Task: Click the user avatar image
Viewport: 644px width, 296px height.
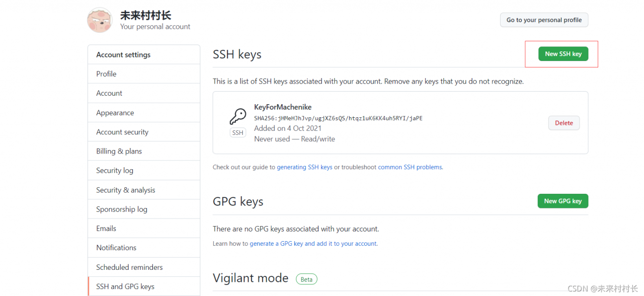Action: [x=100, y=20]
